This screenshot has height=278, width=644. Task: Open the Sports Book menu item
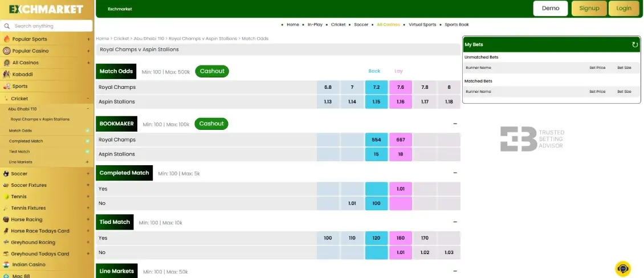pyautogui.click(x=456, y=24)
